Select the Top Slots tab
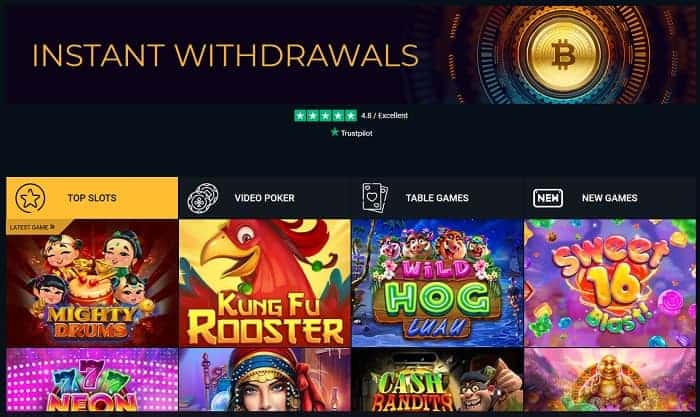This screenshot has width=700, height=417. (x=92, y=198)
